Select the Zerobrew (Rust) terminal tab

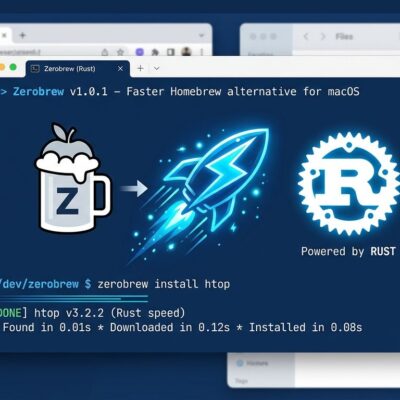point(78,69)
